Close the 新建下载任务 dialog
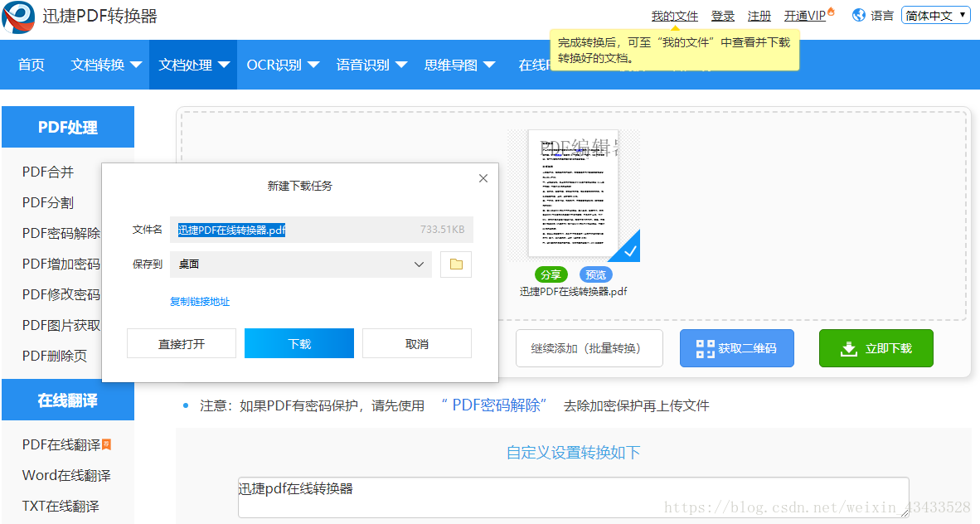980x524 pixels. pyautogui.click(x=483, y=178)
